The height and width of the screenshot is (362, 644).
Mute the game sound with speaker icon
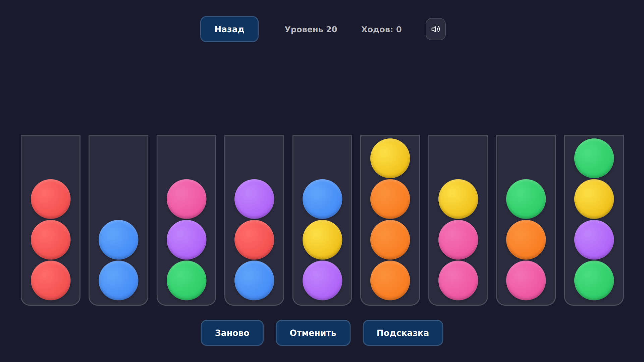(x=435, y=29)
